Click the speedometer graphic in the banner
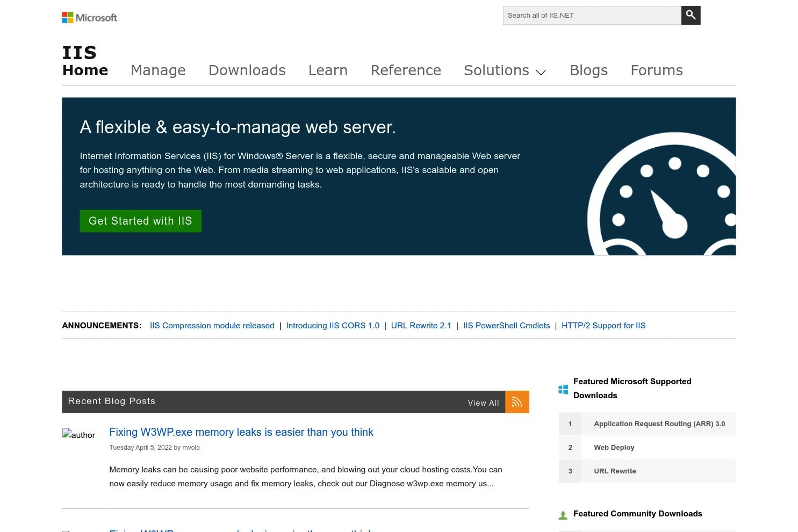The image size is (798, 532). (x=662, y=194)
